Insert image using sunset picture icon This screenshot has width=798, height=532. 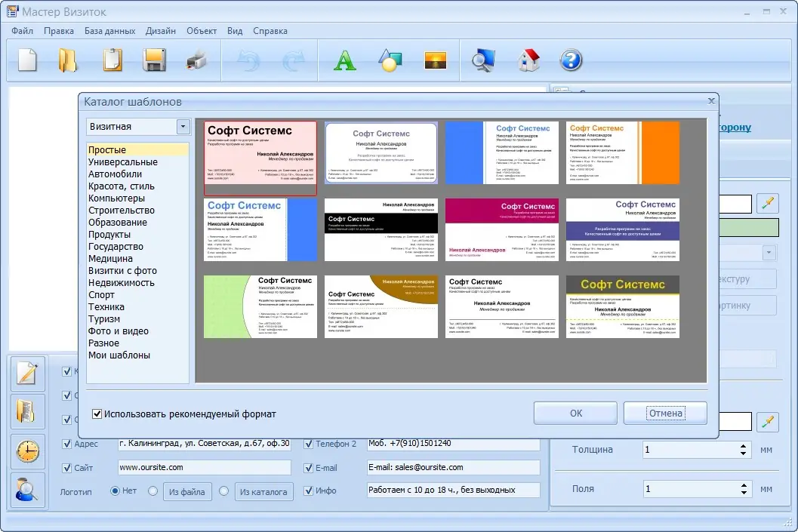(435, 60)
